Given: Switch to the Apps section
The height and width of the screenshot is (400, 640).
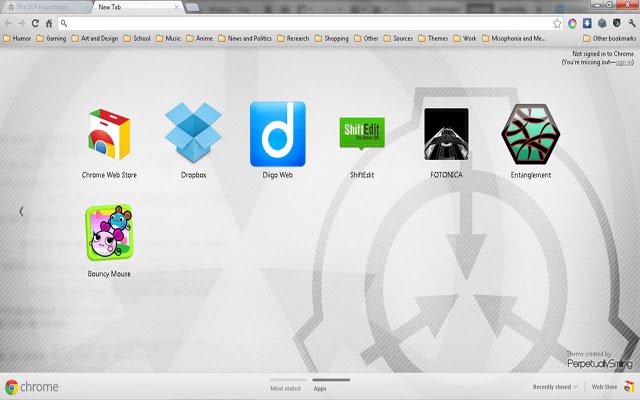Looking at the screenshot, I should tap(331, 385).
